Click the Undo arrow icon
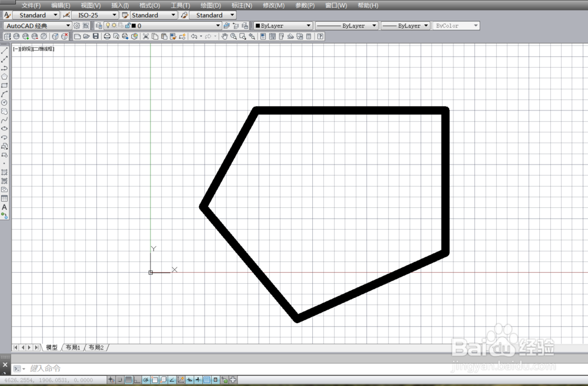This screenshot has height=386, width=588. click(194, 36)
